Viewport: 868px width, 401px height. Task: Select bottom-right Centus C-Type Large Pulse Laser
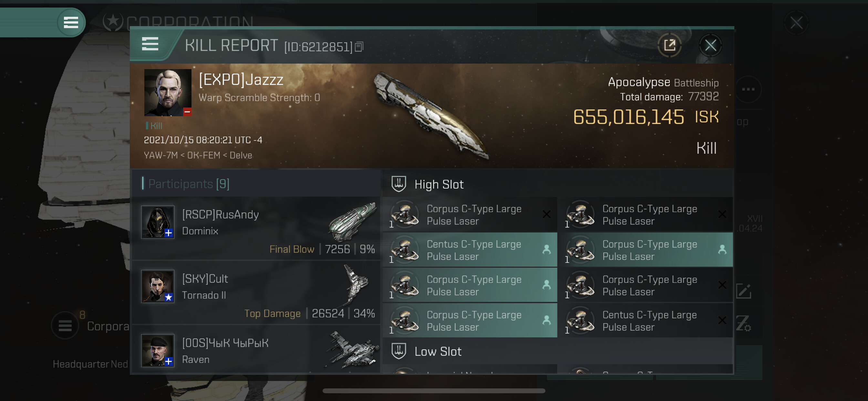(649, 321)
